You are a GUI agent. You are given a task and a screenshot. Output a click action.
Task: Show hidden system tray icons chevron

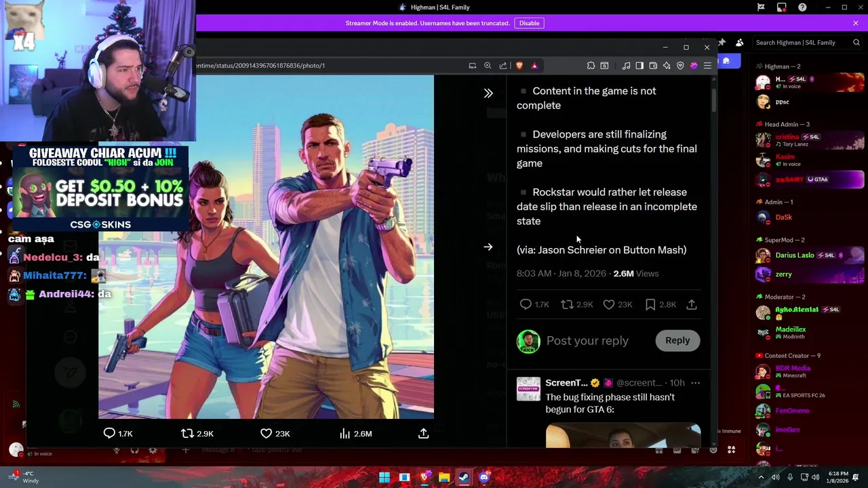coord(761,477)
